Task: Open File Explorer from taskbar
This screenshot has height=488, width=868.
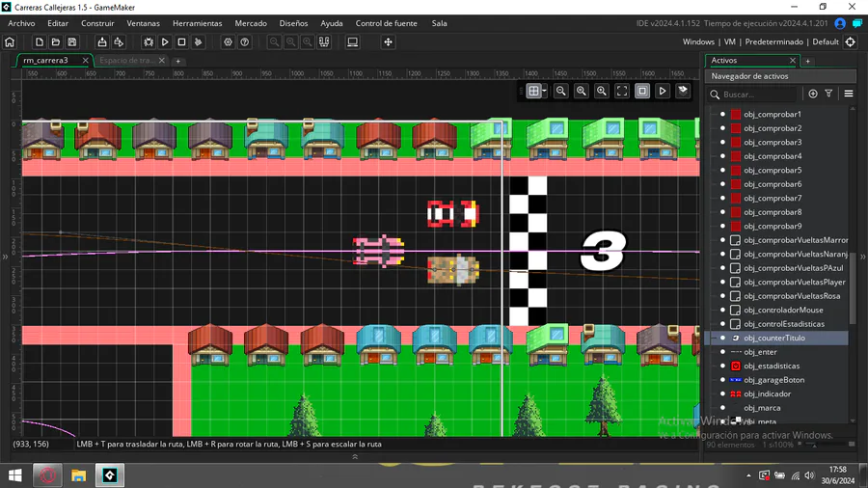Action: tap(79, 475)
